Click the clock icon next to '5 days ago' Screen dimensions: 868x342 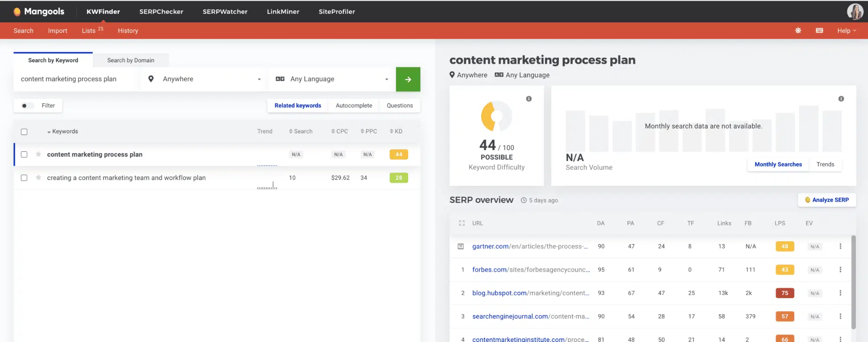coord(524,201)
